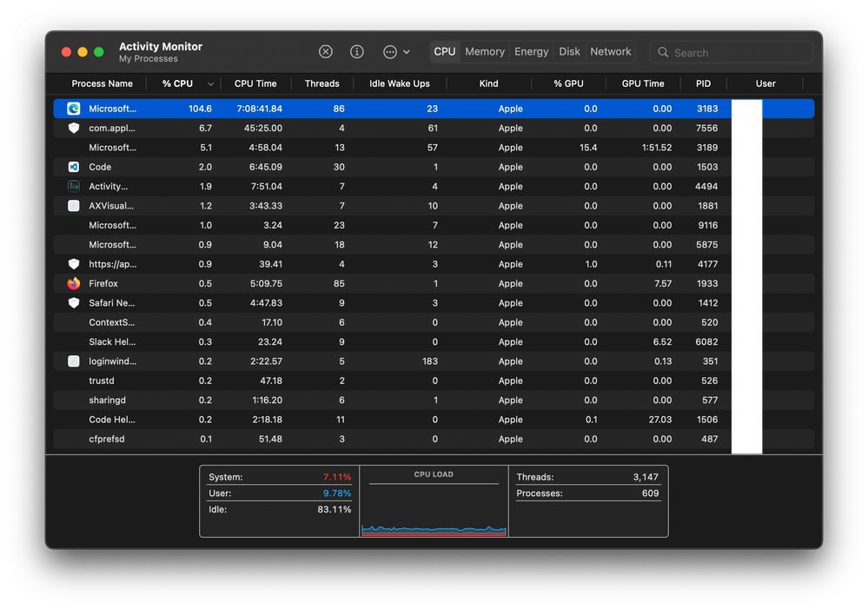The height and width of the screenshot is (609, 868).
Task: Open the Energy tab
Action: pos(532,51)
